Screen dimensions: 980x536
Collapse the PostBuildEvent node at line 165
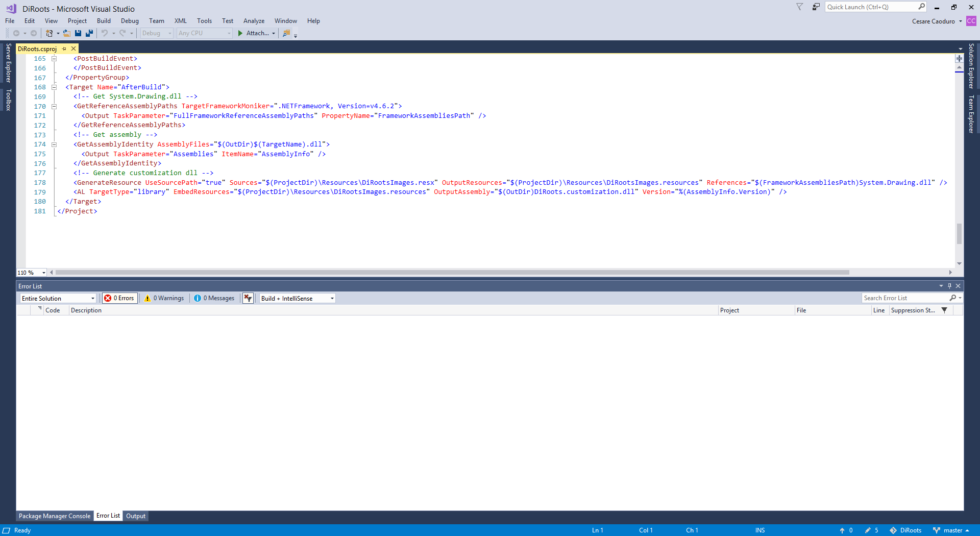[54, 59]
